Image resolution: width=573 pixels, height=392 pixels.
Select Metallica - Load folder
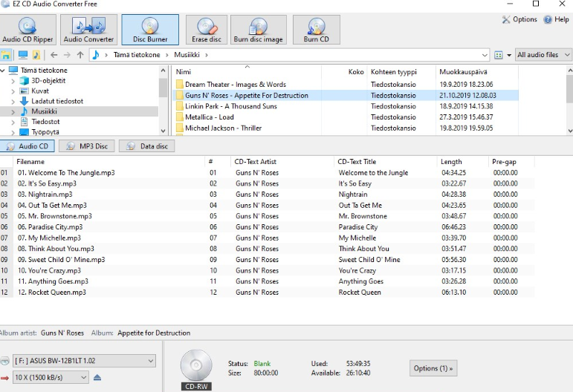click(209, 117)
